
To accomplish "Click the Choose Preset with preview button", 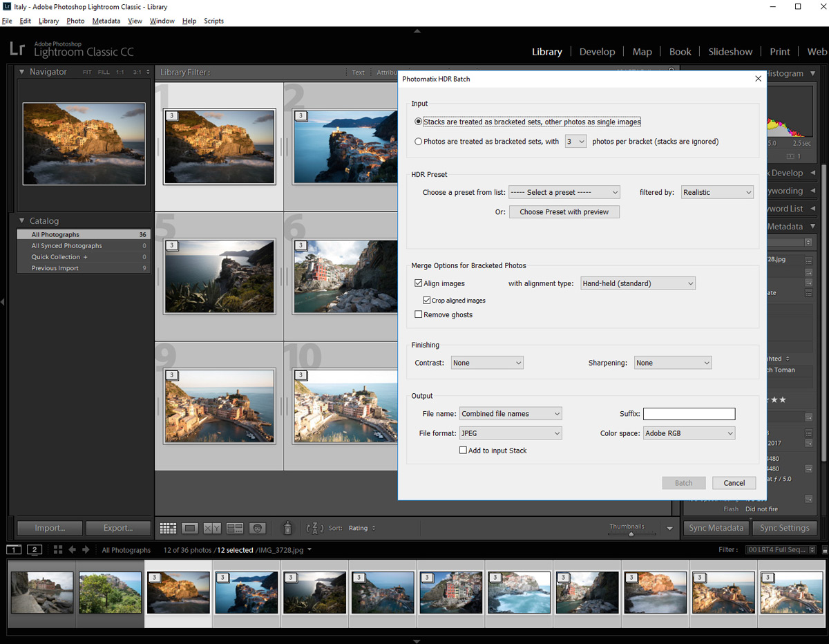I will point(564,212).
